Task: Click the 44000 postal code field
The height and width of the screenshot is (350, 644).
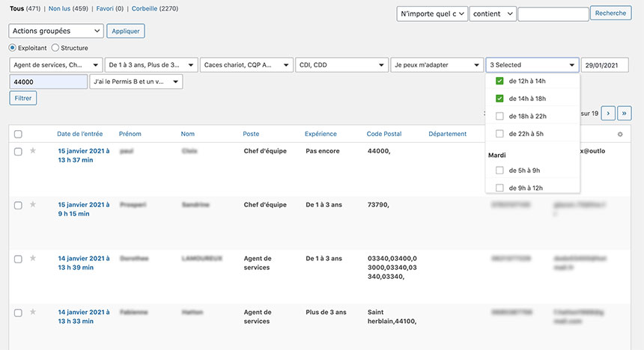Action: [49, 82]
